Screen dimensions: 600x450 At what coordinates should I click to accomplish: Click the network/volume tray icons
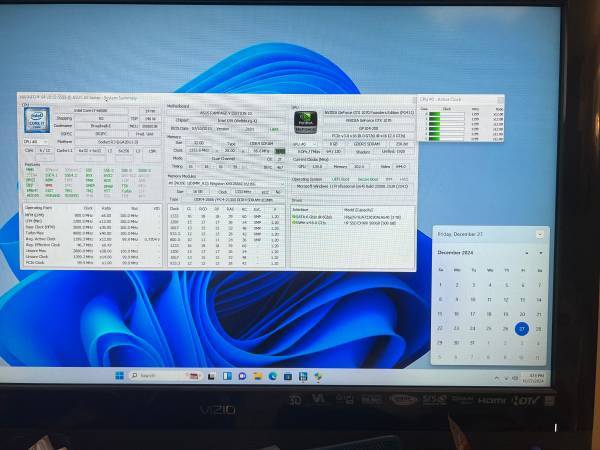(512, 378)
